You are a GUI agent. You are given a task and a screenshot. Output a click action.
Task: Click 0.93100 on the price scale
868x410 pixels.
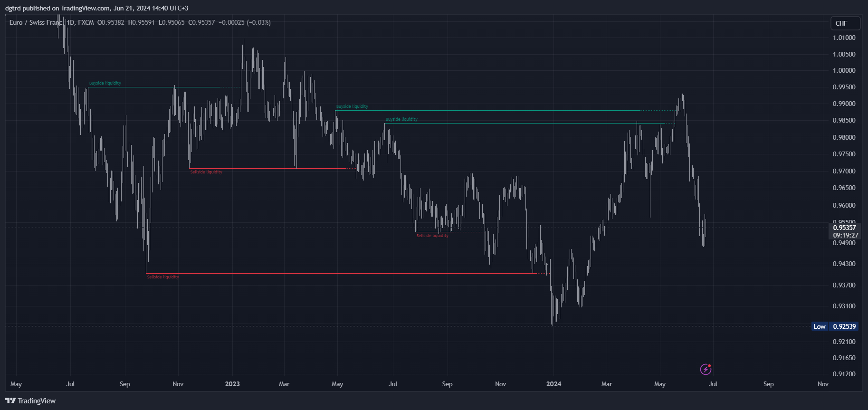[844, 306]
